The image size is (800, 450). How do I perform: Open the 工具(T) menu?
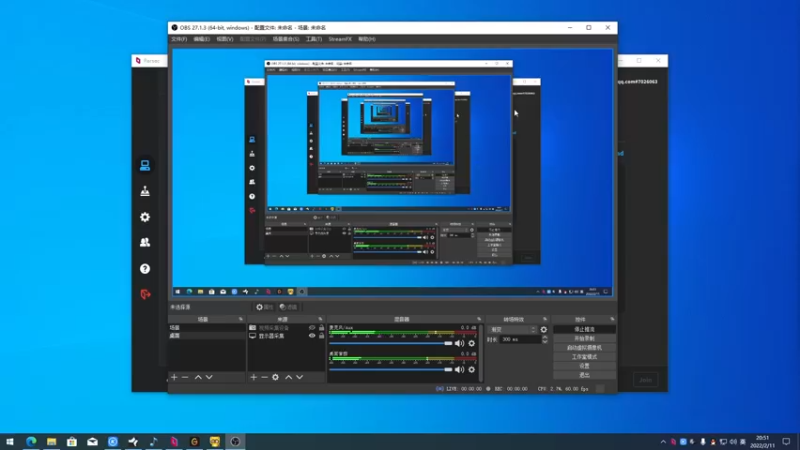[314, 39]
